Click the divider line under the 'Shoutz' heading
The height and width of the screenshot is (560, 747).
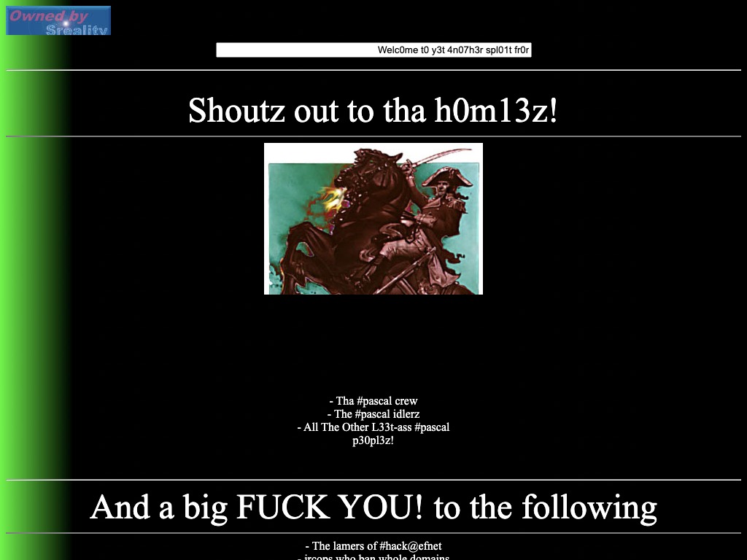click(x=373, y=136)
